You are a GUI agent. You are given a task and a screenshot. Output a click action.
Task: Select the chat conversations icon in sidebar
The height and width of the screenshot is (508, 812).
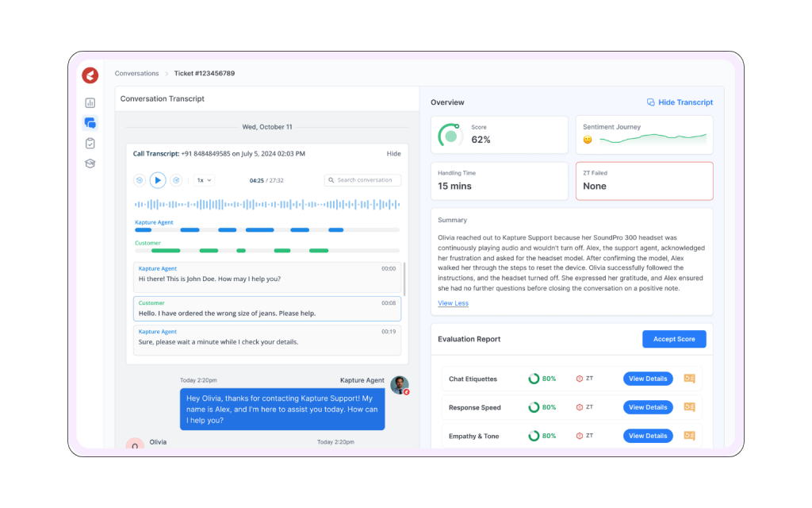tap(90, 122)
